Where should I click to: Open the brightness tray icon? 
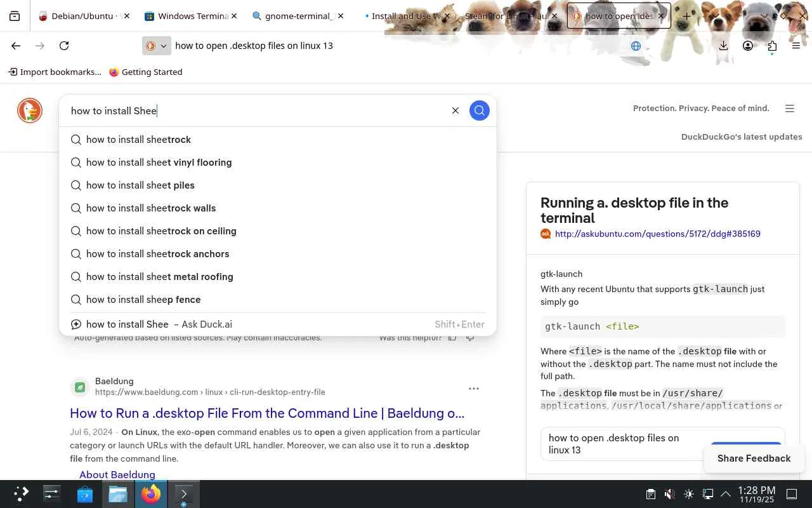pyautogui.click(x=689, y=494)
